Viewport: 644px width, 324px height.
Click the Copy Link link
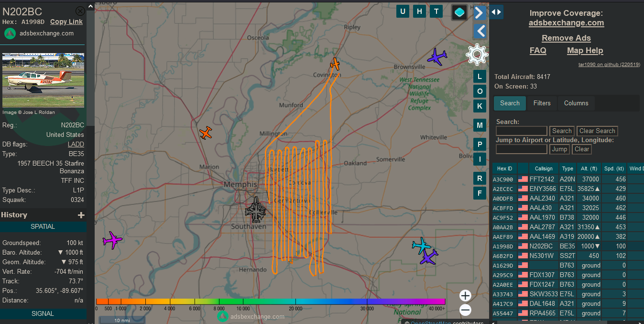tap(66, 22)
